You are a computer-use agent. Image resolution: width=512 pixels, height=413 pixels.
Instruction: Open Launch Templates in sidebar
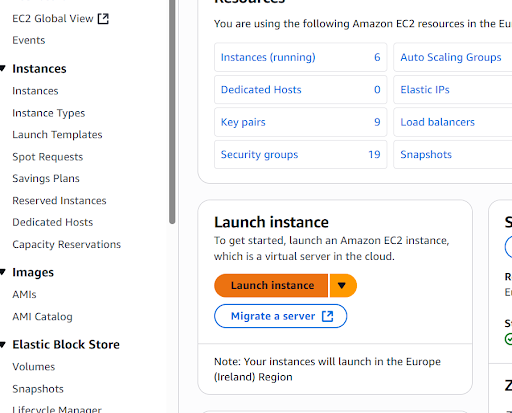click(57, 135)
